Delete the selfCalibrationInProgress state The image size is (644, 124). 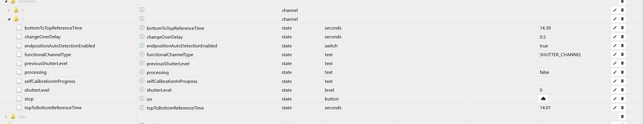(x=622, y=81)
